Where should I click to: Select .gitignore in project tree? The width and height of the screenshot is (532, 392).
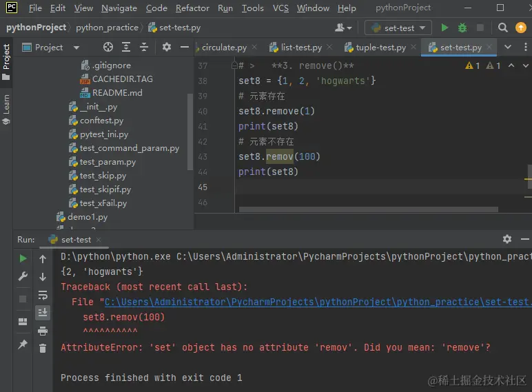pos(105,65)
